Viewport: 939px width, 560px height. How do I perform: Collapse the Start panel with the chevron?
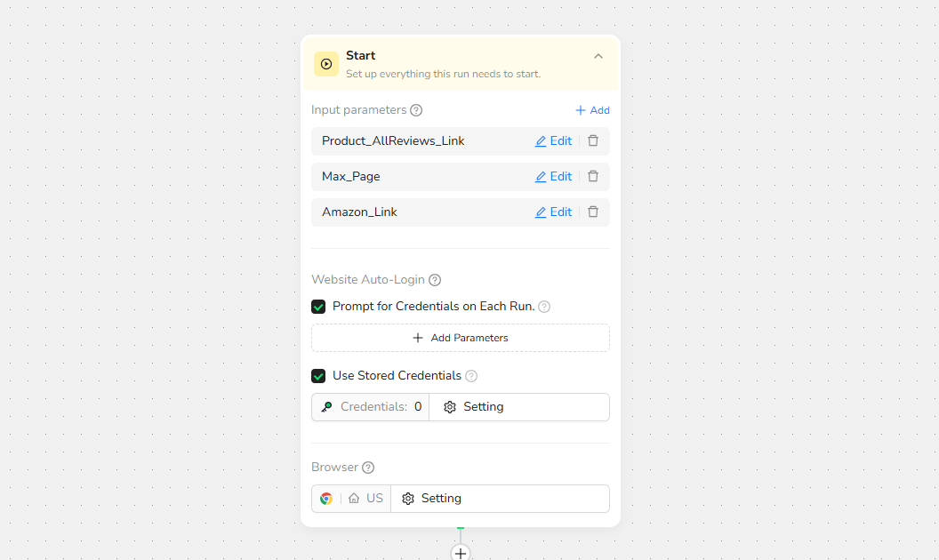click(598, 56)
